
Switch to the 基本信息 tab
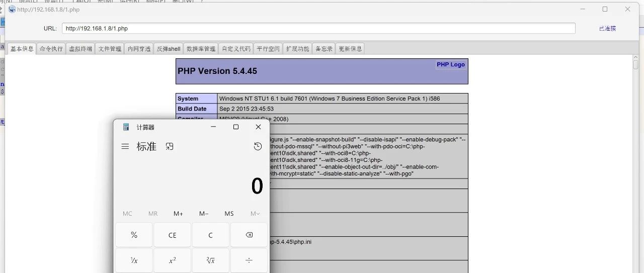(x=22, y=49)
